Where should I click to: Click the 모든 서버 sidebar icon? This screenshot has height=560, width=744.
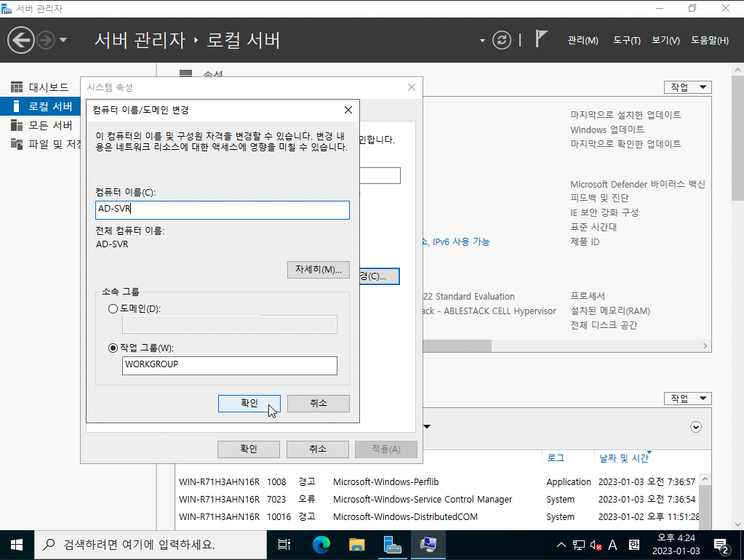(17, 125)
